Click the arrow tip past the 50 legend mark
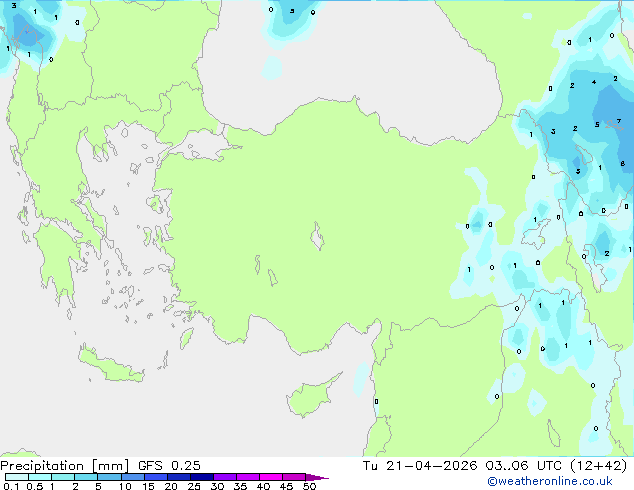 pos(317,477)
